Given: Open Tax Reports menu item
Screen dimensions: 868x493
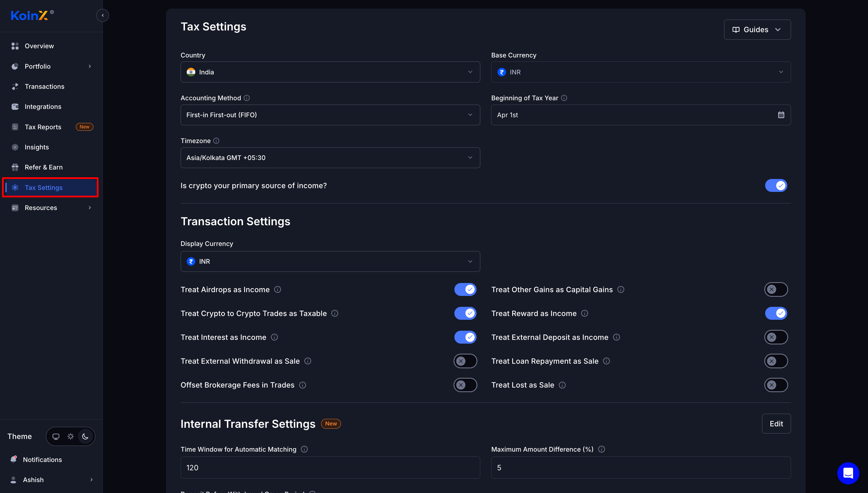Looking at the screenshot, I should click(43, 127).
